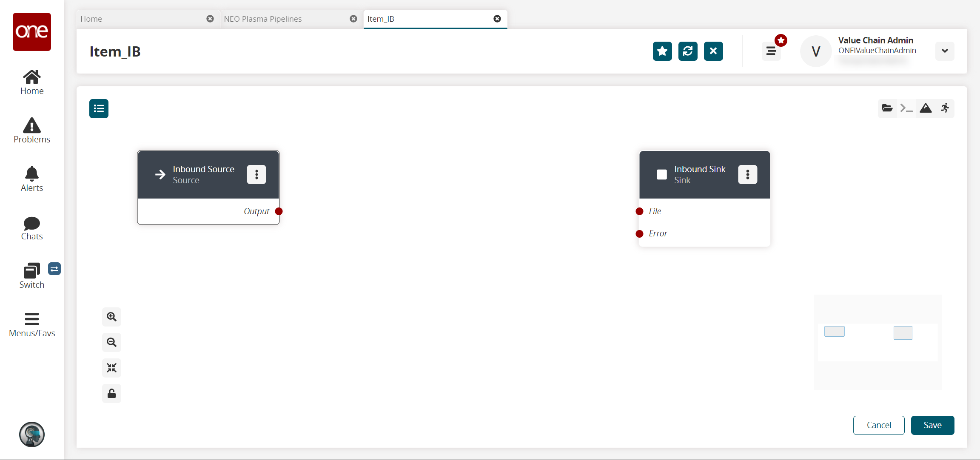
Task: Open Inbound Source node options menu
Action: tap(256, 175)
